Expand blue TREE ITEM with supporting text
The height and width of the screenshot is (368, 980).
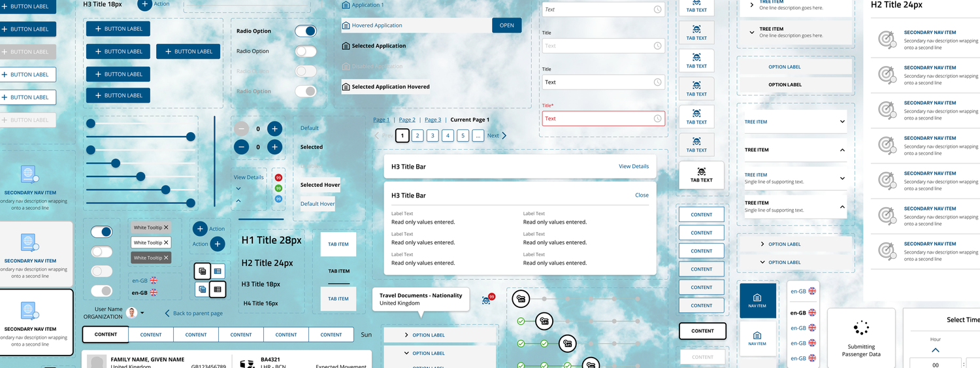point(842,178)
